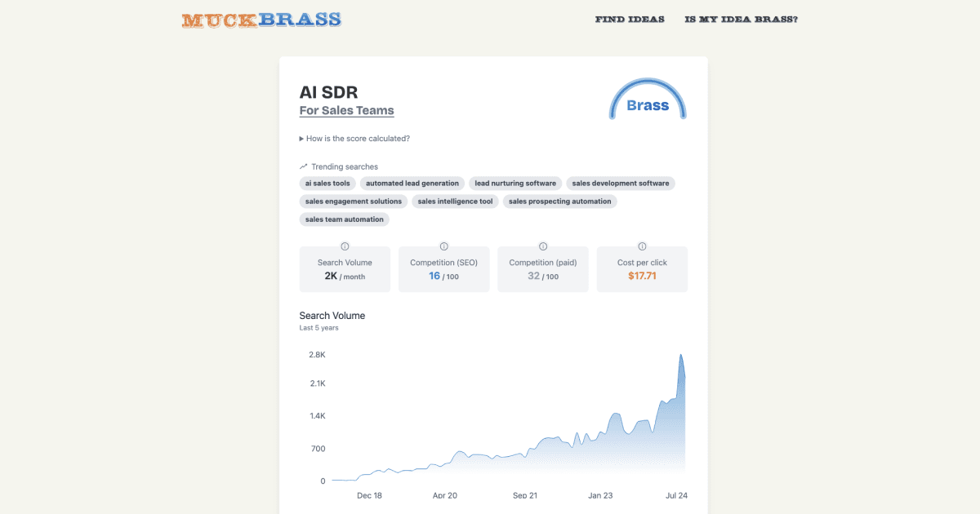Click the info icon above Competition (SEO)
This screenshot has width=980, height=514.
(x=444, y=246)
